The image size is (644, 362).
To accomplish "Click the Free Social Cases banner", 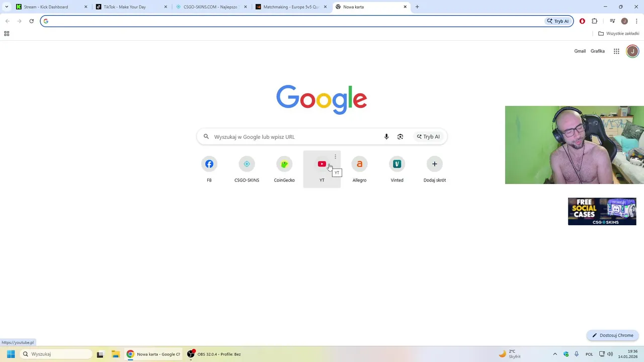I will [602, 211].
